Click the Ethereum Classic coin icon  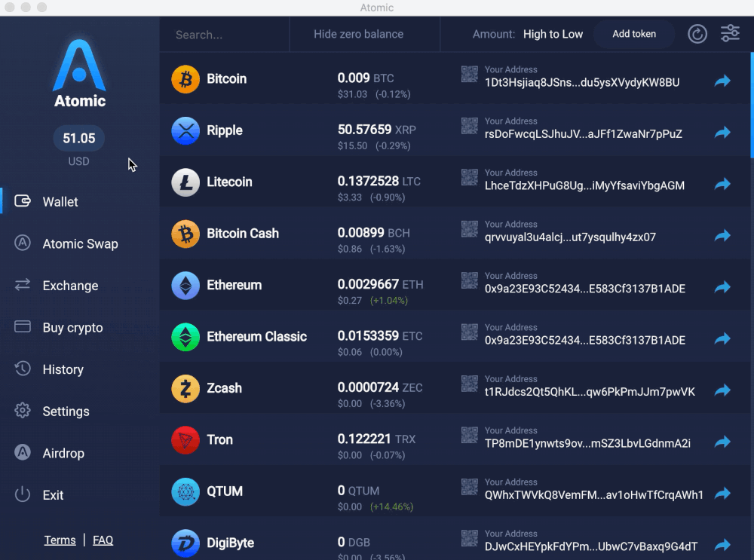pos(185,337)
